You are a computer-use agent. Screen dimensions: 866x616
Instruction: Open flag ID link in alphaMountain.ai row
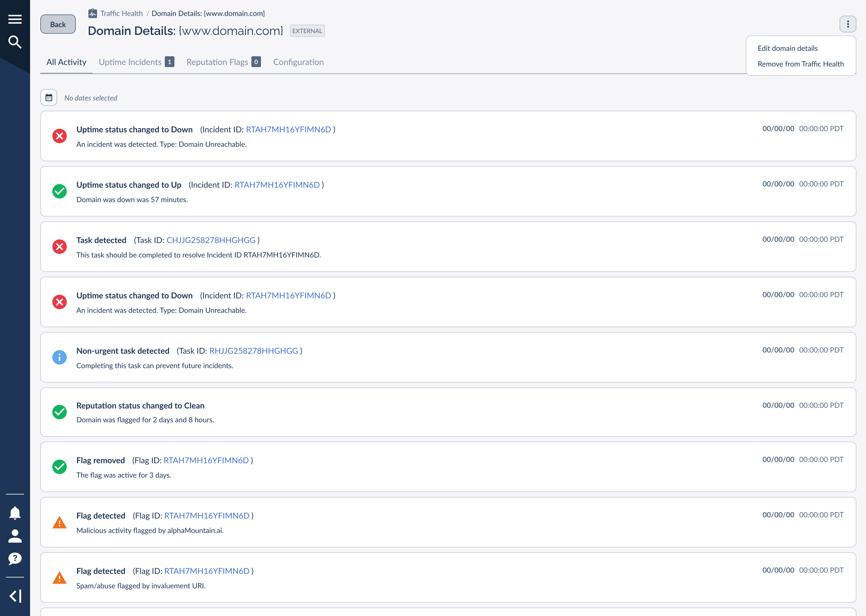tap(207, 516)
